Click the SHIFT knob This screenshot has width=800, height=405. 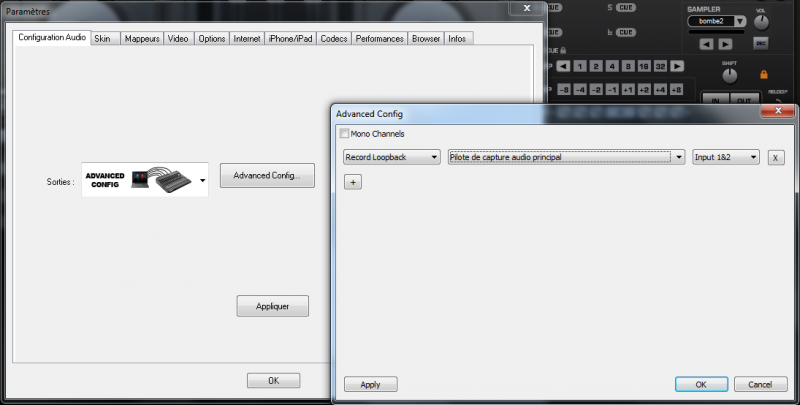730,75
